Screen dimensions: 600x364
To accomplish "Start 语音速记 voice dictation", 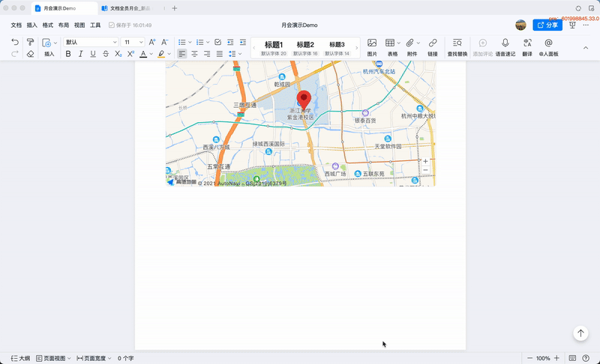I will (505, 48).
